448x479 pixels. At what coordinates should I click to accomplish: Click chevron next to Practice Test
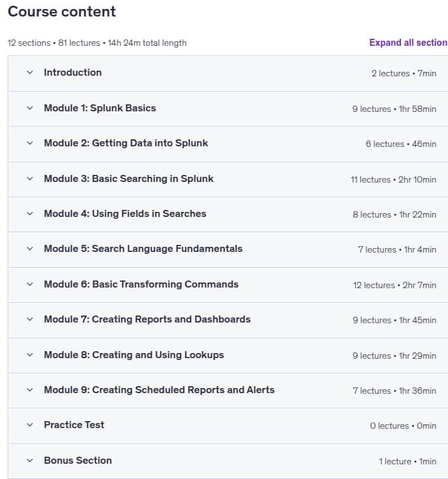click(30, 425)
